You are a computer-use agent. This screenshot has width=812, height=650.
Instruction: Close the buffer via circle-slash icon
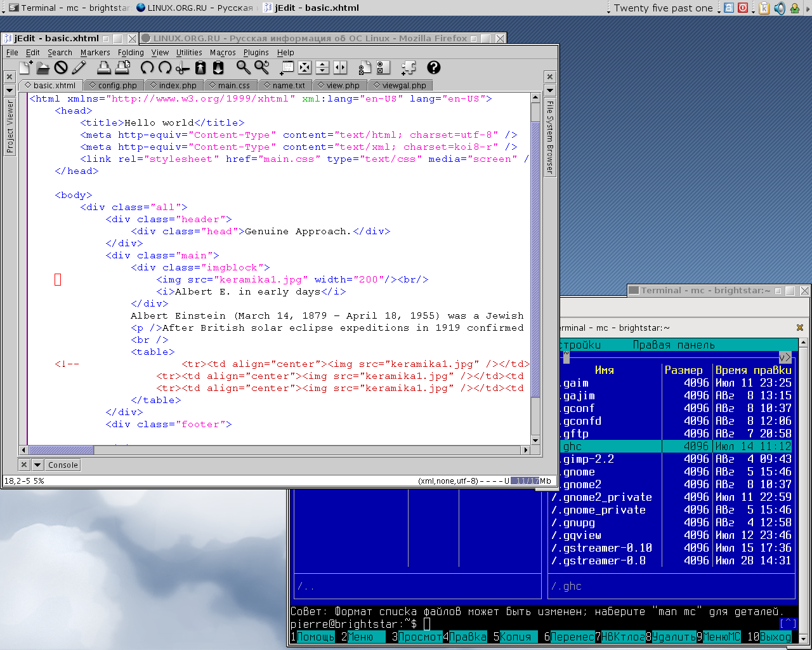click(x=61, y=67)
